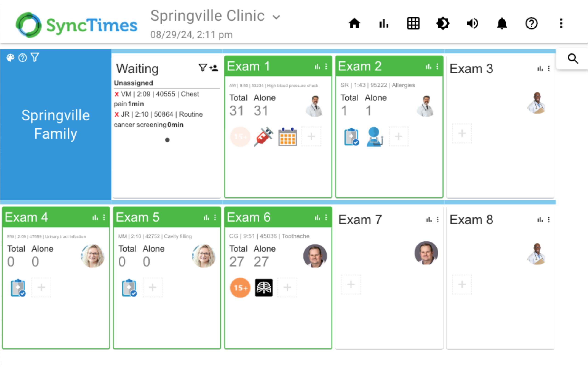
Task: Open Exam 3 three-dot options menu
Action: [549, 69]
